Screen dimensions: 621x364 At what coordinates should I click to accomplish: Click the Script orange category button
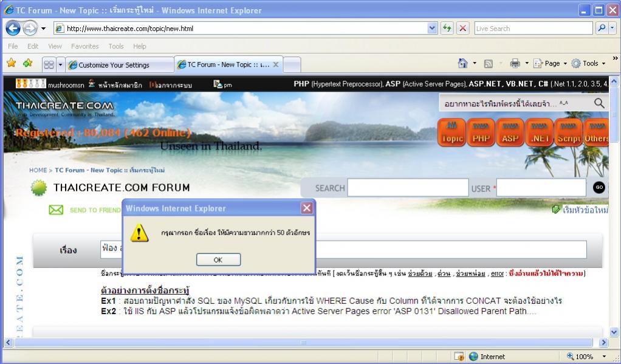pyautogui.click(x=568, y=132)
